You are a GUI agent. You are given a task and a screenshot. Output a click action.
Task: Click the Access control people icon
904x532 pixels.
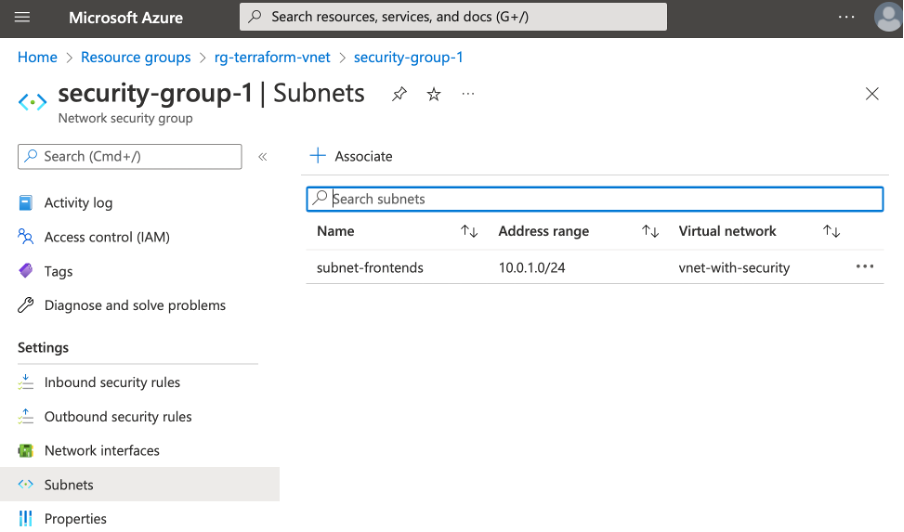(25, 236)
